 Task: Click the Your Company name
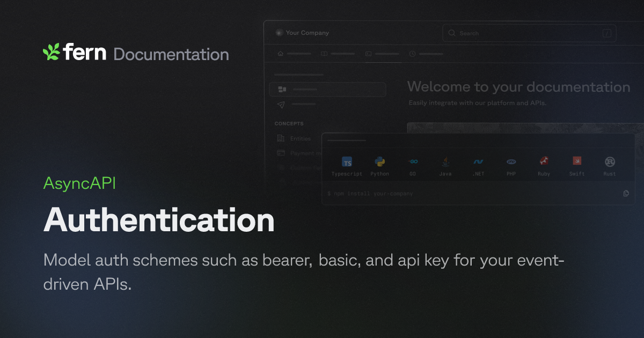pyautogui.click(x=308, y=33)
